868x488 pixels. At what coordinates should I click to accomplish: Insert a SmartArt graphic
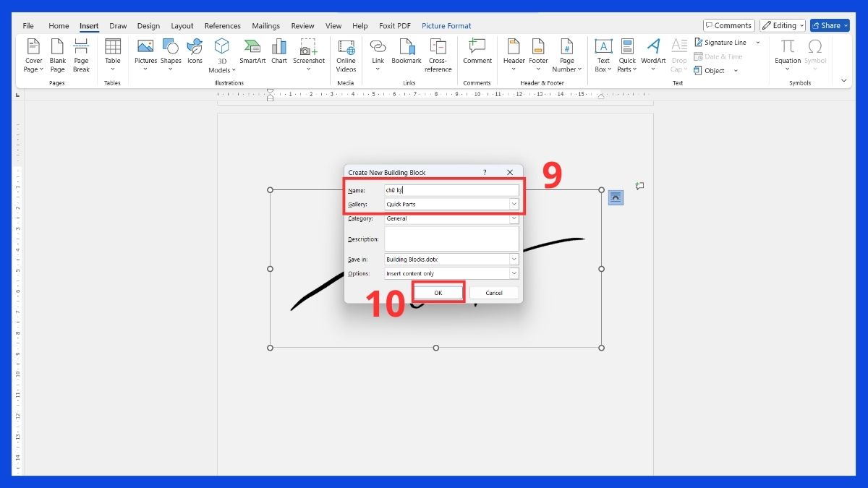point(252,52)
